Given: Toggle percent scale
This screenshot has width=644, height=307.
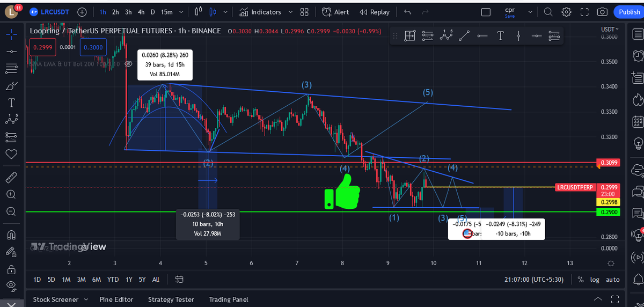Looking at the screenshot, I should 581,279.
